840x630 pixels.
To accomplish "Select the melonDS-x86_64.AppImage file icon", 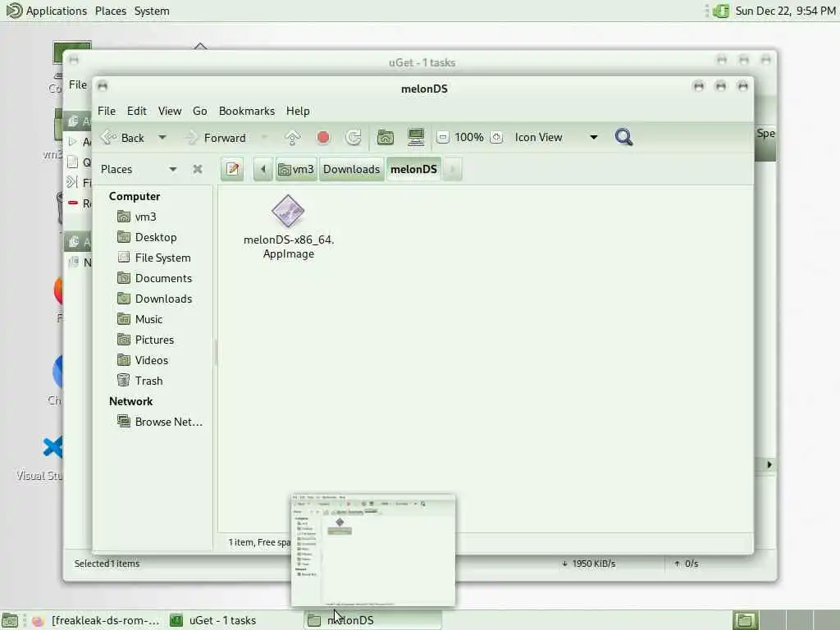I will pos(288,211).
